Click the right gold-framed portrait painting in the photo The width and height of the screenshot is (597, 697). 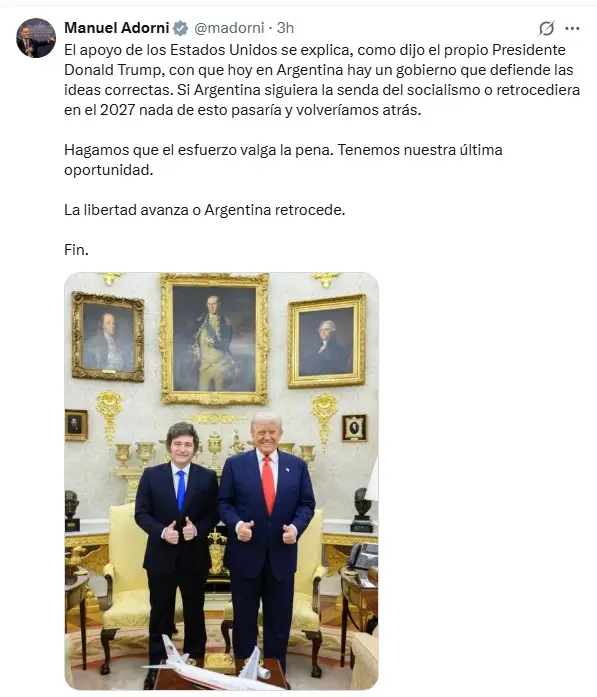(x=327, y=341)
